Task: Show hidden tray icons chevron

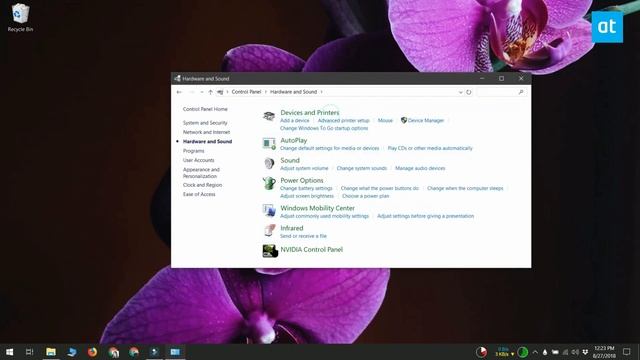Action: pos(535,352)
